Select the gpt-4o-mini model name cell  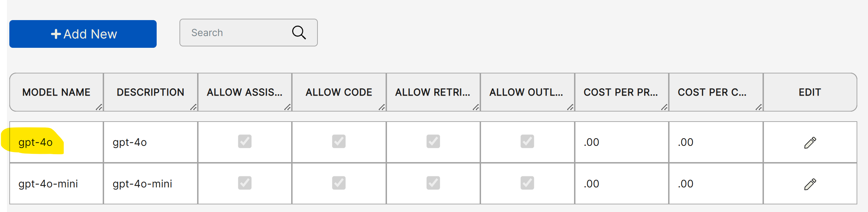coord(48,184)
